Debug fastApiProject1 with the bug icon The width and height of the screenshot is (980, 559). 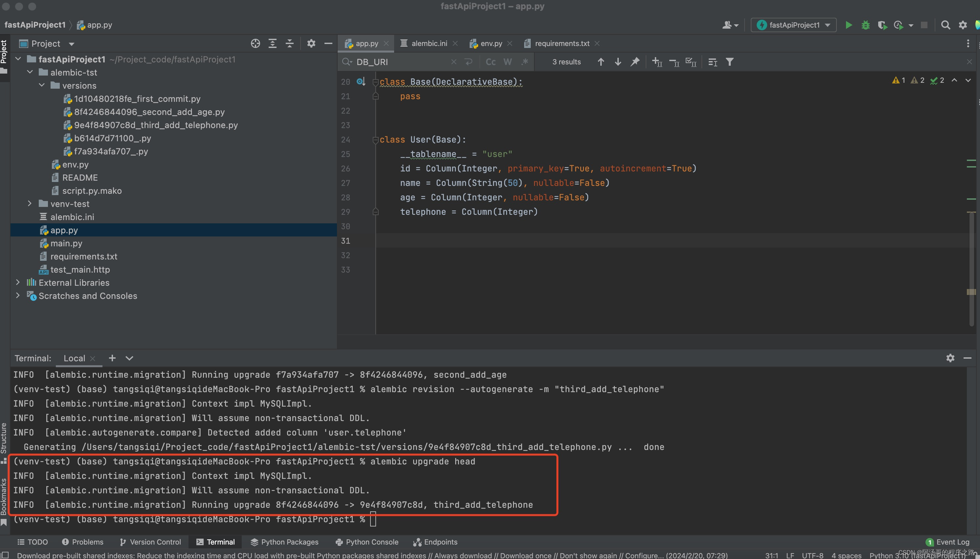click(x=865, y=25)
